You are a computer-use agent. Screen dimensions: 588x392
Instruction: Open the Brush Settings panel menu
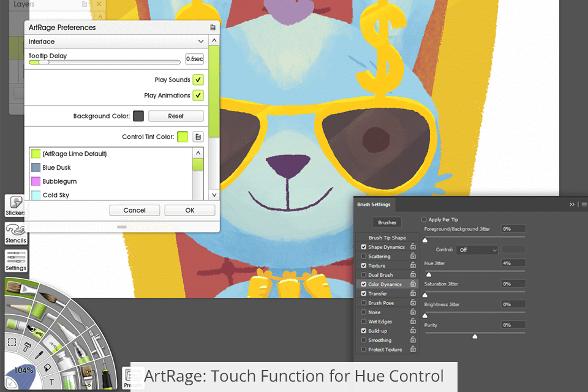click(x=584, y=205)
